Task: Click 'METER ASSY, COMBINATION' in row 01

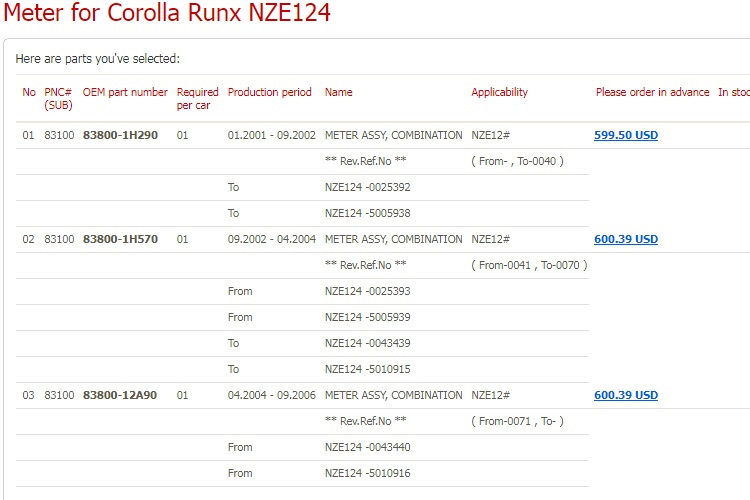Action: pyautogui.click(x=394, y=135)
